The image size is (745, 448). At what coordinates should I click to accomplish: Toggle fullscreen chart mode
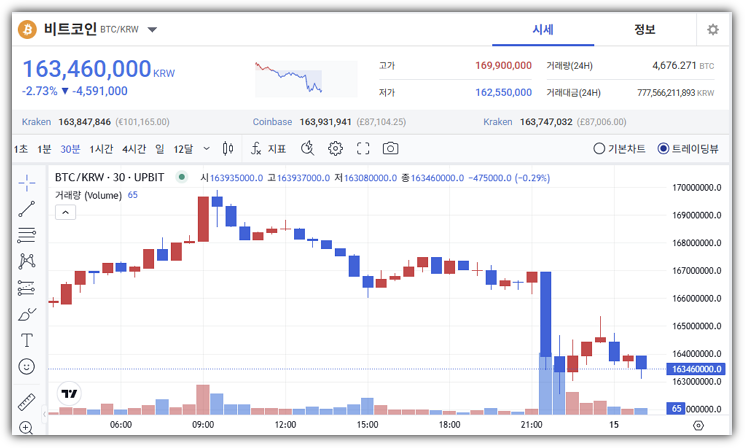[x=363, y=149]
